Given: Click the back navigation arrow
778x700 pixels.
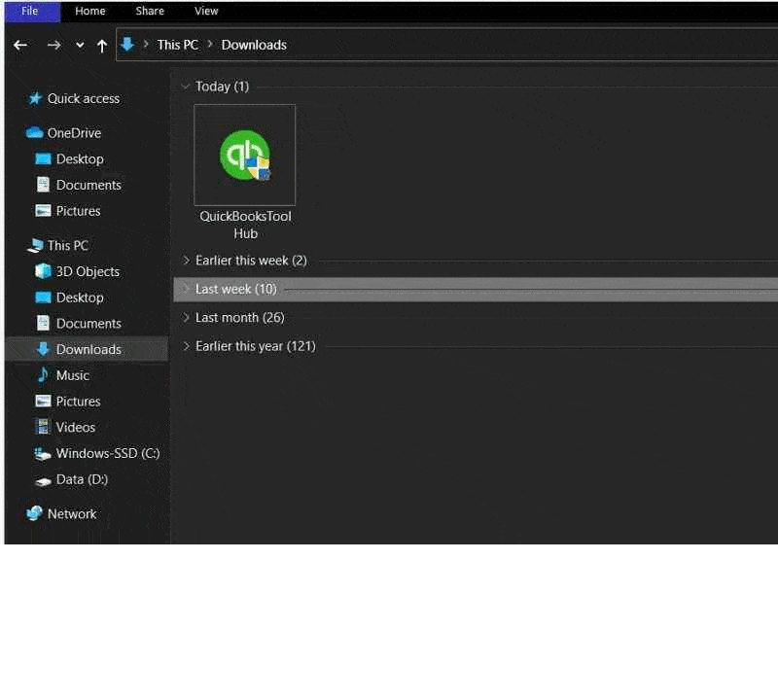Looking at the screenshot, I should tap(19, 45).
